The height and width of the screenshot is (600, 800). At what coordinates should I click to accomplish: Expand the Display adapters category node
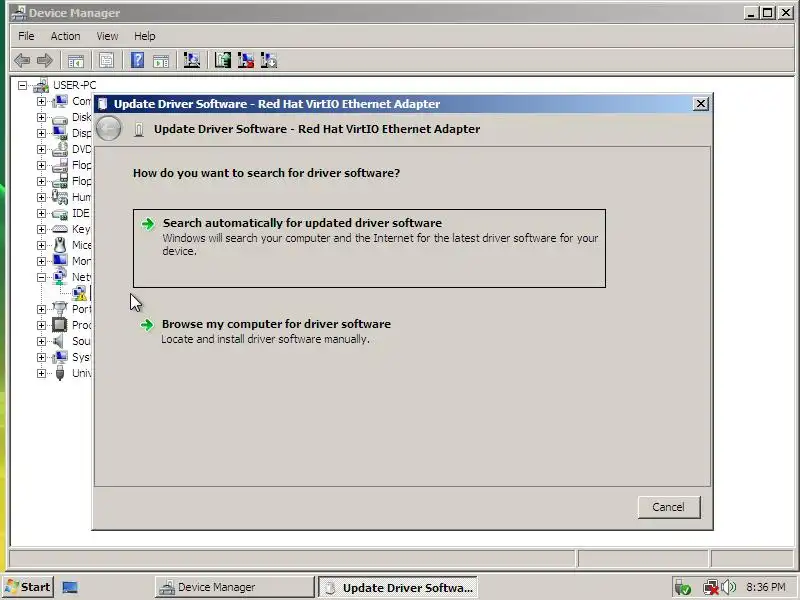(x=41, y=133)
